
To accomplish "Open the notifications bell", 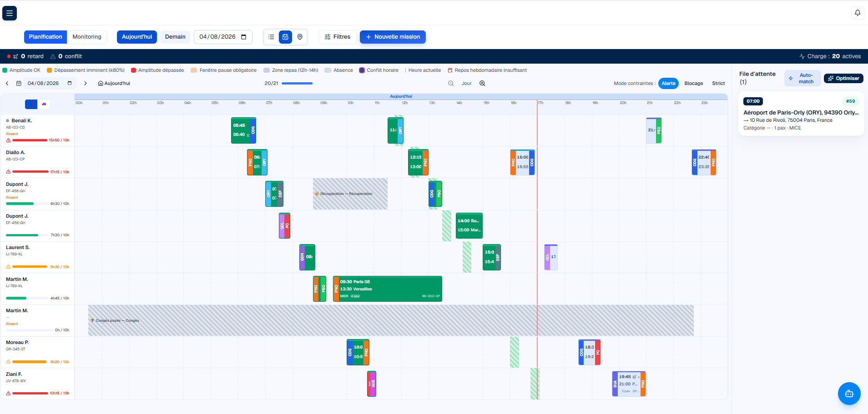I will tap(857, 13).
